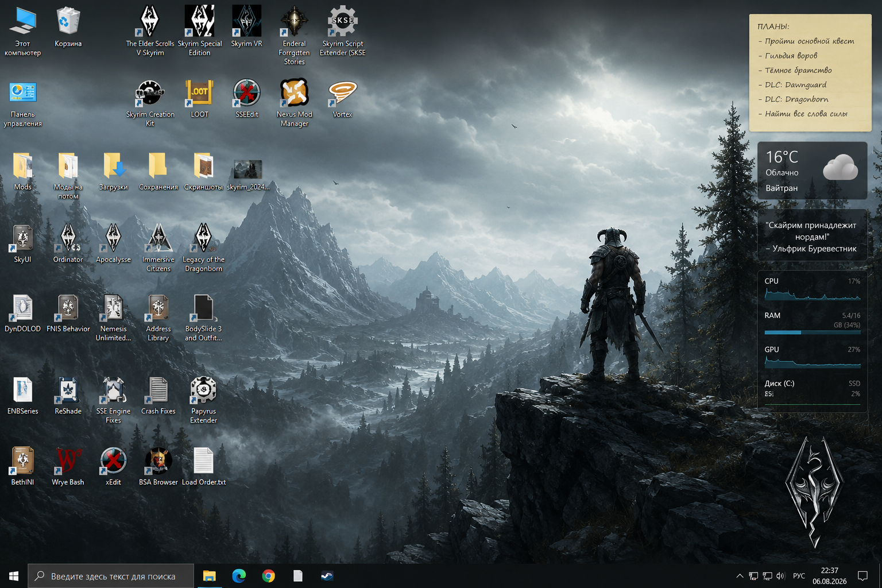
Task: Click the Вайтран weather widget
Action: [812, 171]
